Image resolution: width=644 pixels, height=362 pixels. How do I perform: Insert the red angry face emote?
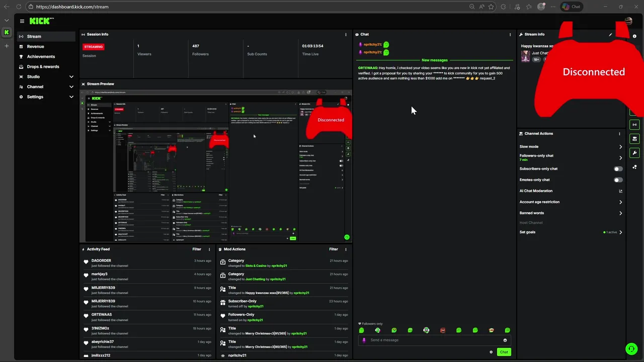click(443, 330)
